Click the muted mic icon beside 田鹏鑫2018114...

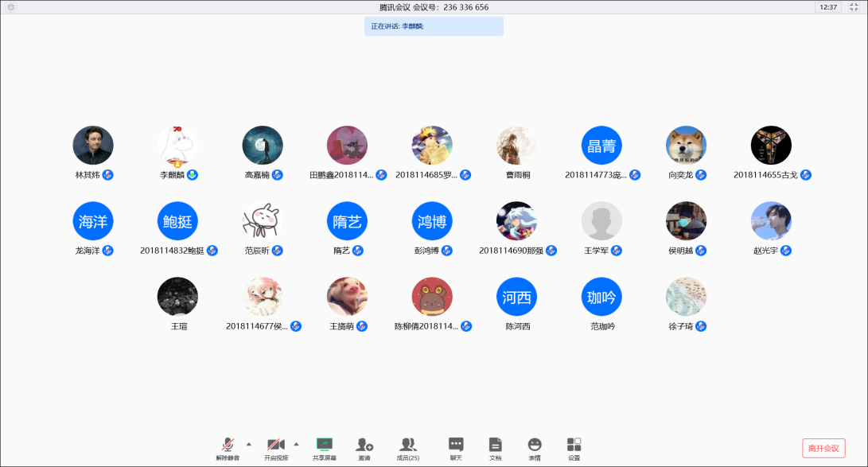[381, 175]
